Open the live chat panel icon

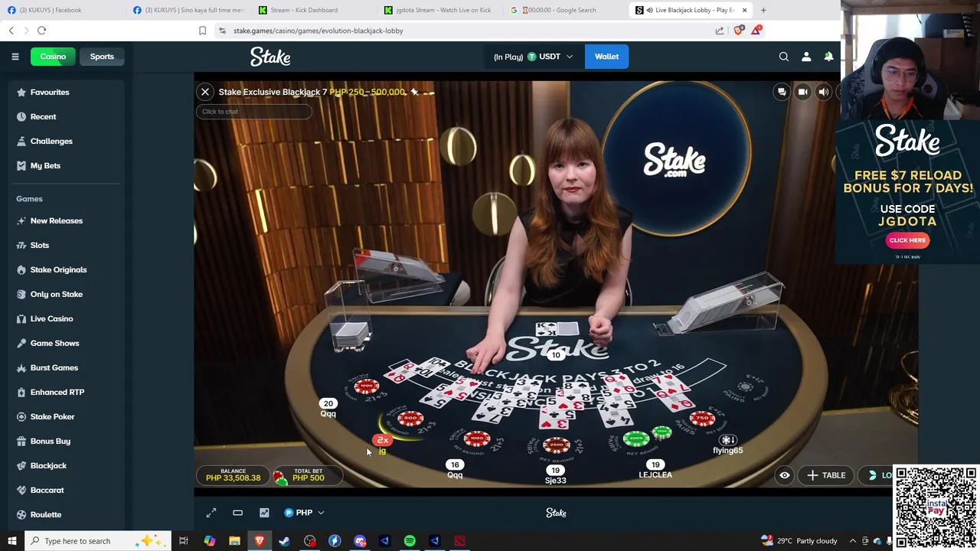point(782,92)
